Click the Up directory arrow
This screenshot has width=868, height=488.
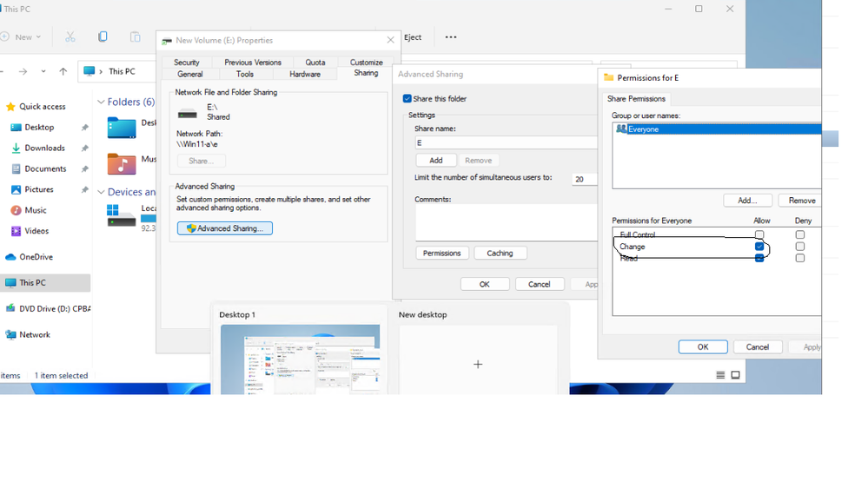click(x=63, y=71)
